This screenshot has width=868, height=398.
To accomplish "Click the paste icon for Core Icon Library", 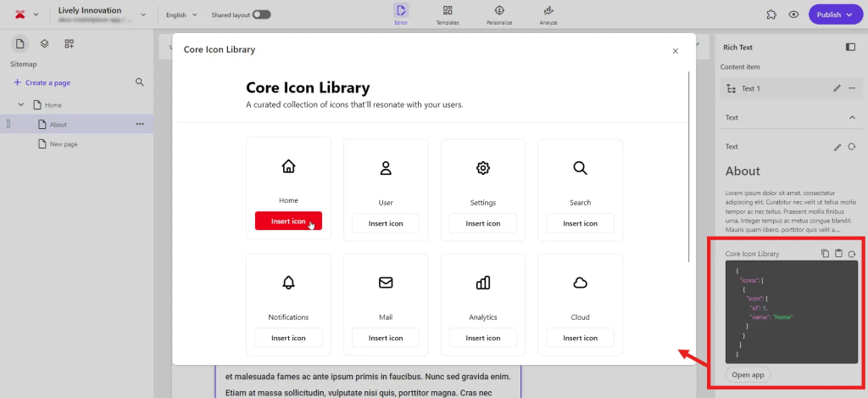I will [838, 253].
